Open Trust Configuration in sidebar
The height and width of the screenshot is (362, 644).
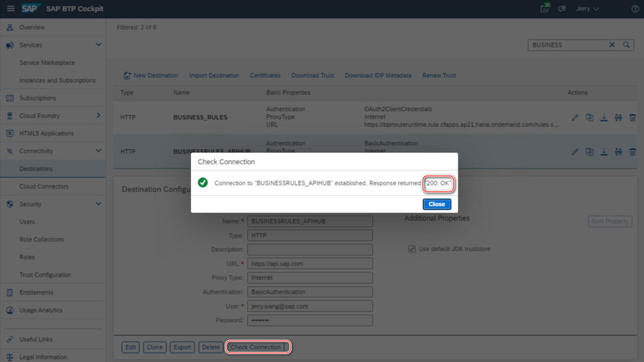click(45, 275)
